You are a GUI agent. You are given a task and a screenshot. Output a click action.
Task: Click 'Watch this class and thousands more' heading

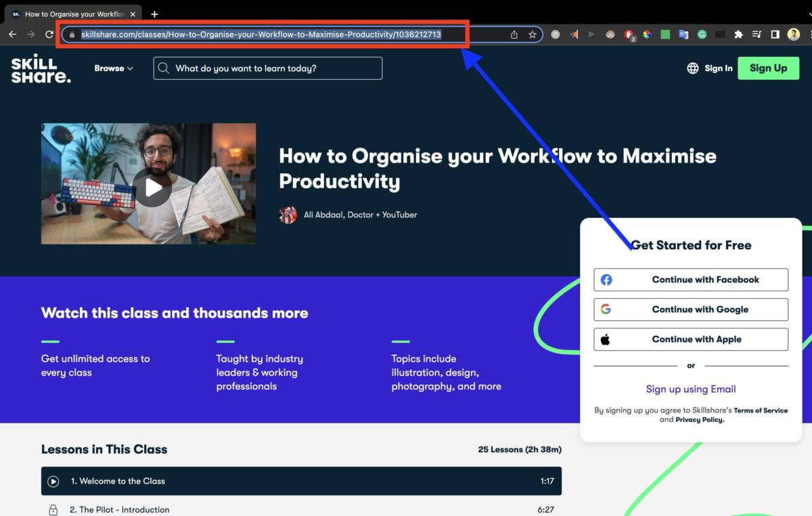click(175, 313)
